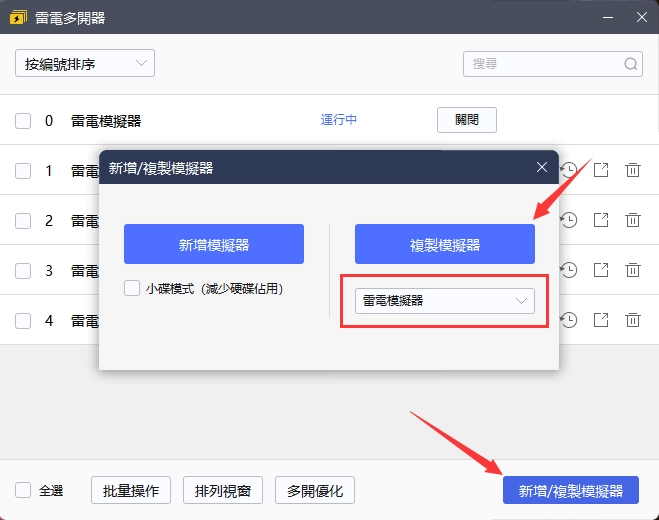This screenshot has width=659, height=520.
Task: Delete emulator 1 with its trash icon
Action: tap(633, 170)
